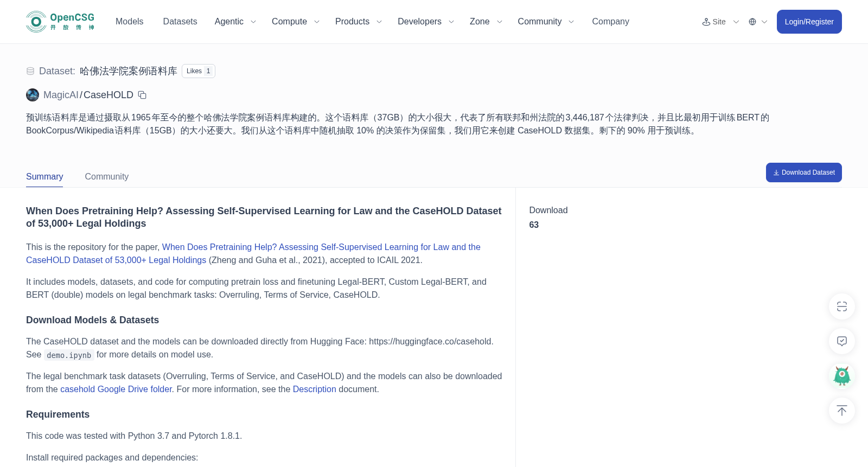
Task: Click the OpenCSG logo
Action: tap(60, 22)
